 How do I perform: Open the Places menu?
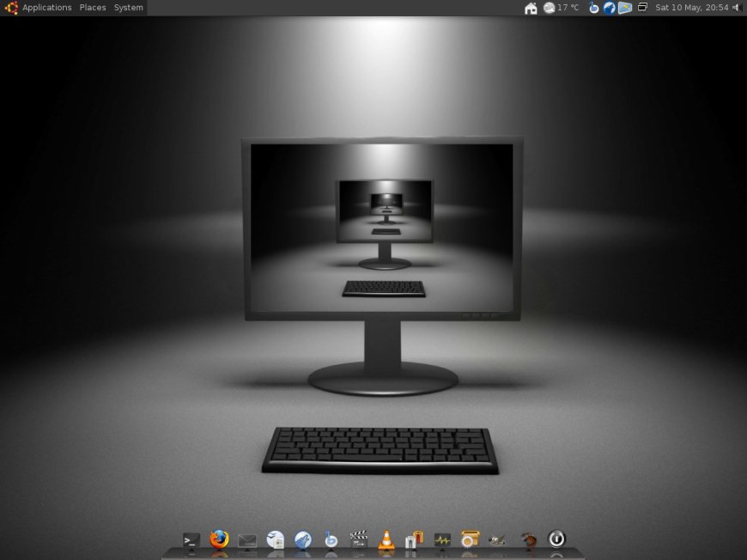93,8
